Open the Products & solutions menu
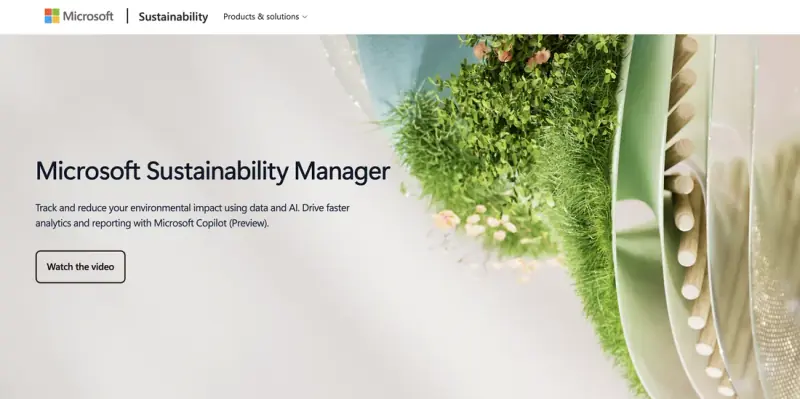Screen dimensions: 800x399 click(265, 17)
